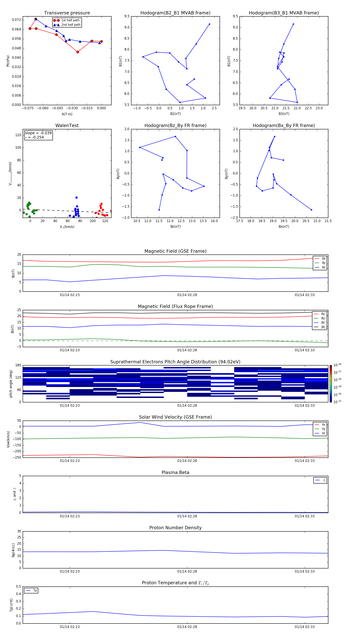Image resolution: width=351 pixels, height=644 pixels.
Task: Click the 'Bz(nT)' x-axis label
Action: [175, 227]
